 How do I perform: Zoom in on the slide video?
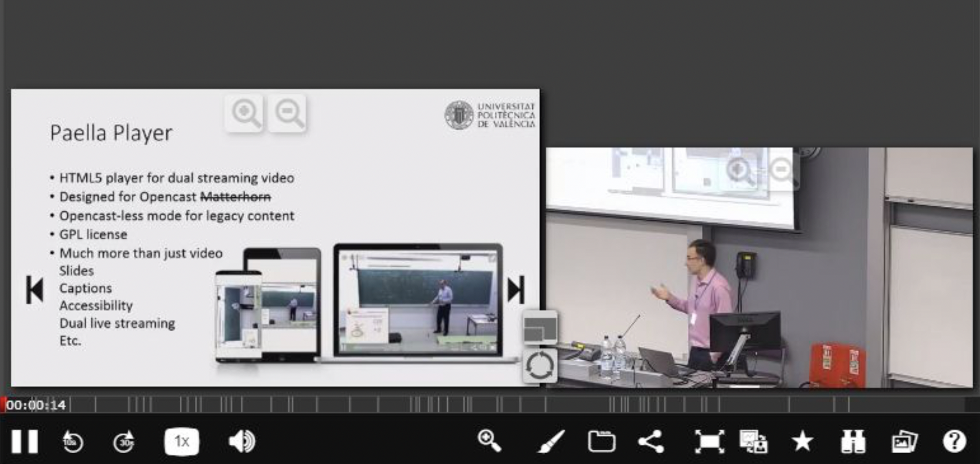coord(245,113)
